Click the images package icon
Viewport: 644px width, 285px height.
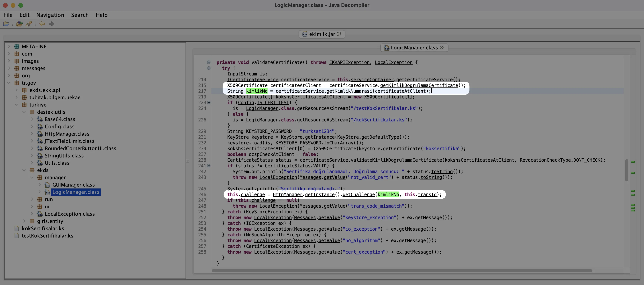17,61
